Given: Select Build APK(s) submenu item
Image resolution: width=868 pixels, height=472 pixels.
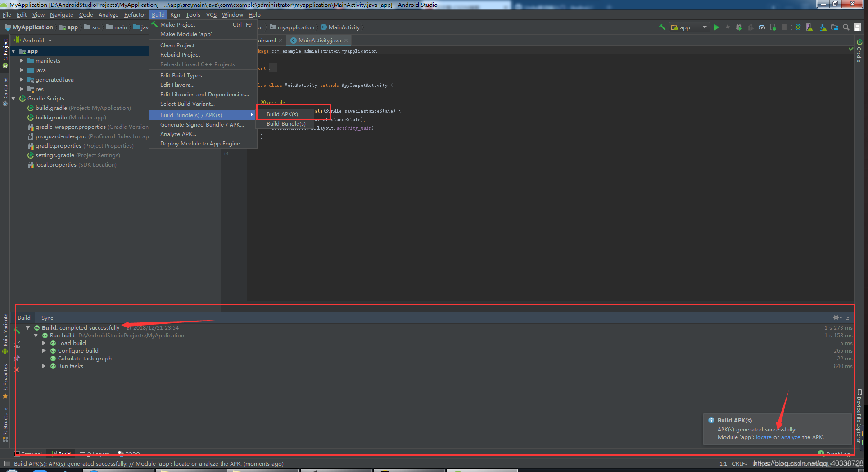Looking at the screenshot, I should 285,114.
